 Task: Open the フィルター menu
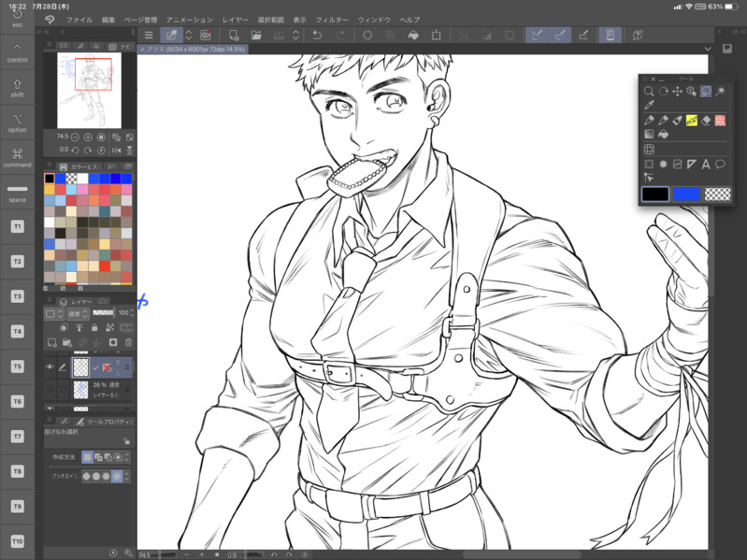pos(332,20)
